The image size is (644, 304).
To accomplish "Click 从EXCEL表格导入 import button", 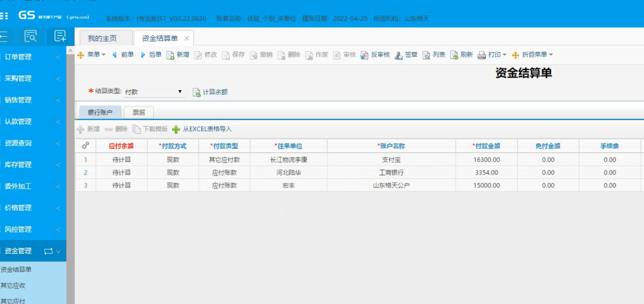I will click(202, 129).
